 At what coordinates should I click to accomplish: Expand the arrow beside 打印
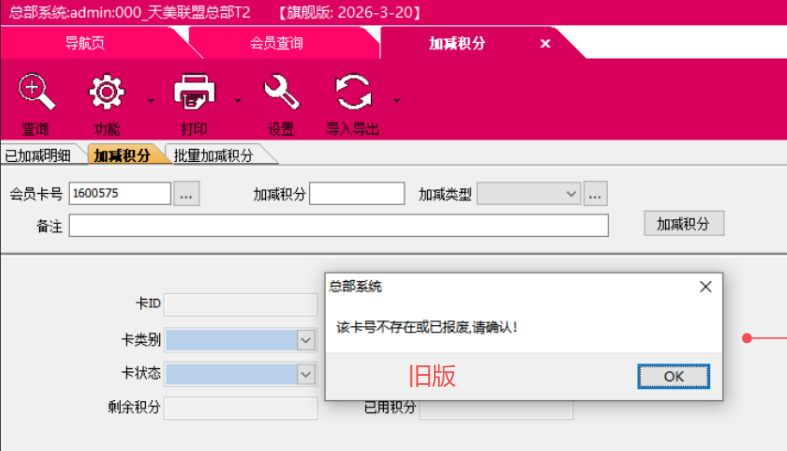(x=238, y=100)
